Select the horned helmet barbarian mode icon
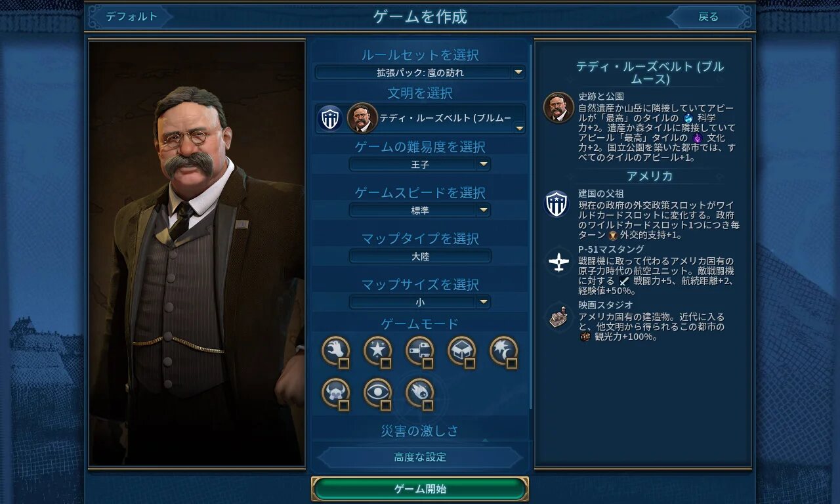This screenshot has height=504, width=840. coord(336,393)
